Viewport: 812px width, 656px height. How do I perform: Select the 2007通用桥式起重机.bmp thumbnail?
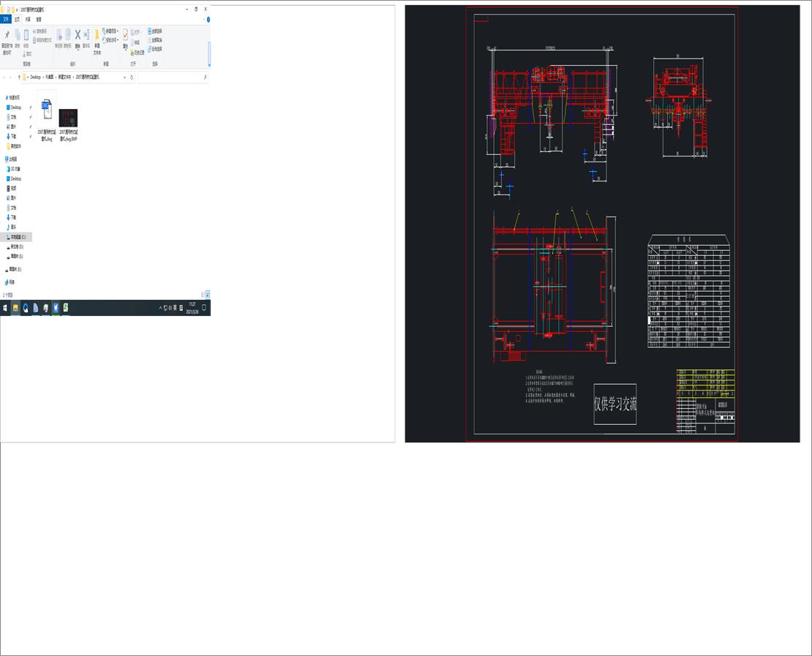click(x=69, y=118)
